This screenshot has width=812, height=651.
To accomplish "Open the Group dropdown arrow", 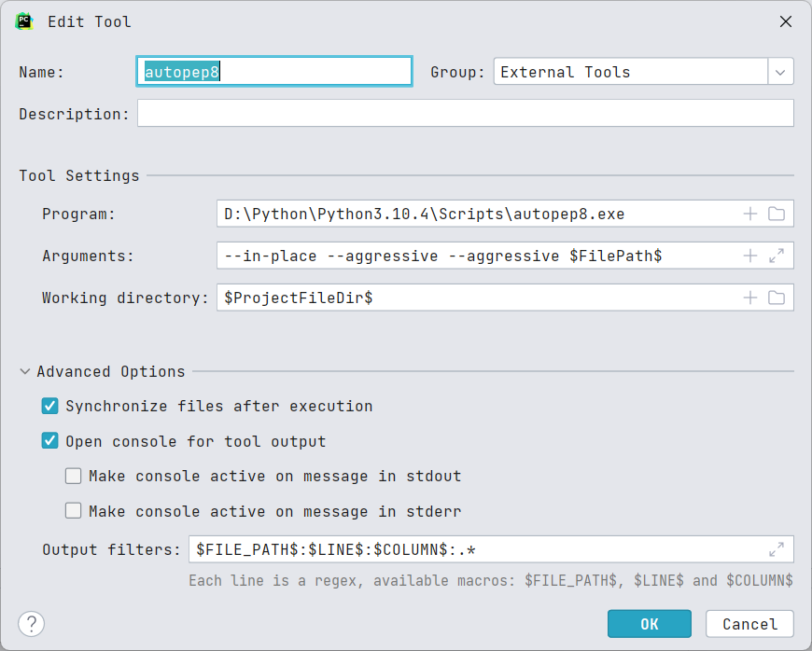I will pos(780,72).
